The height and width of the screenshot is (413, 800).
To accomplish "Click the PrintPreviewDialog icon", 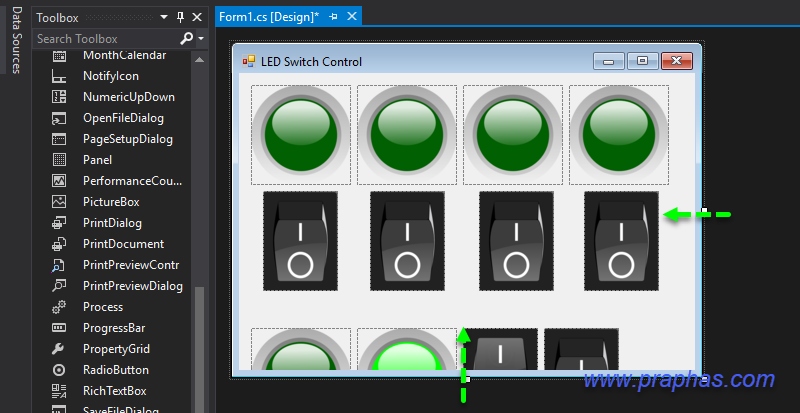I will (x=59, y=286).
